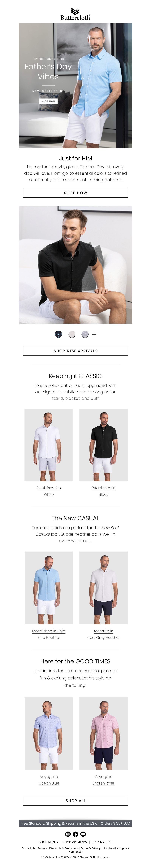The height and width of the screenshot is (868, 151).
Task: Click the Unsubscribe footer link
Action: tap(110, 848)
